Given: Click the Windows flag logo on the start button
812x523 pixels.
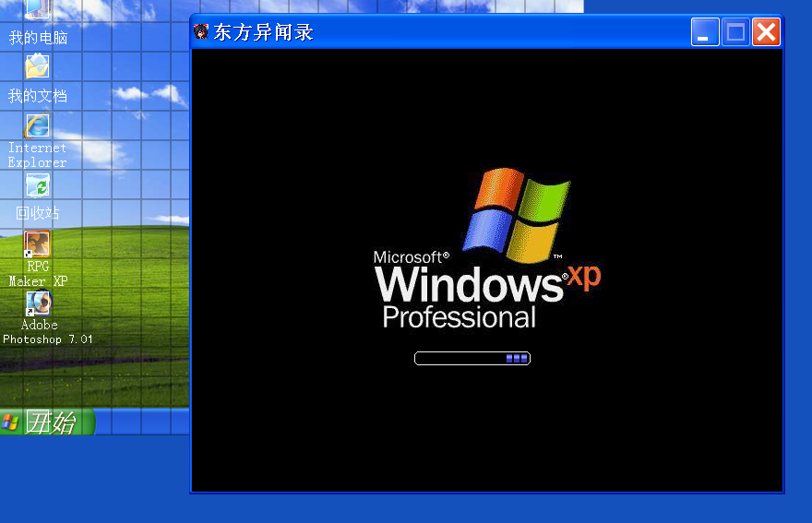Looking at the screenshot, I should [10, 422].
